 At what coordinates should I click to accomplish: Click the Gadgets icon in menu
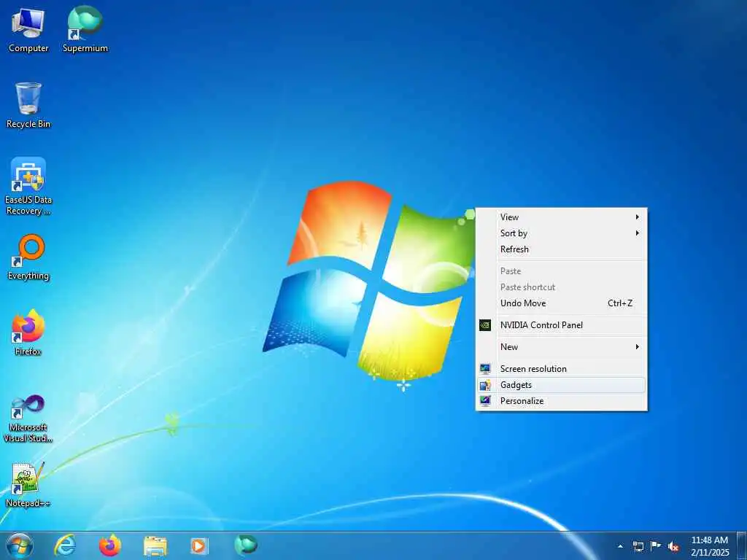click(485, 385)
